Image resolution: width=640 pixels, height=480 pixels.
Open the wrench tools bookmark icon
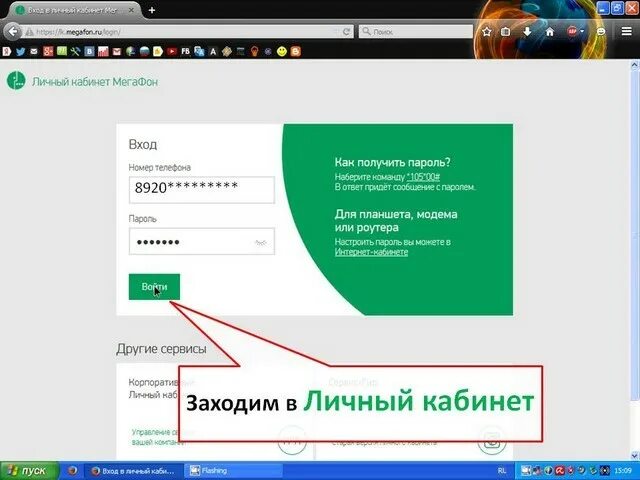point(76,51)
